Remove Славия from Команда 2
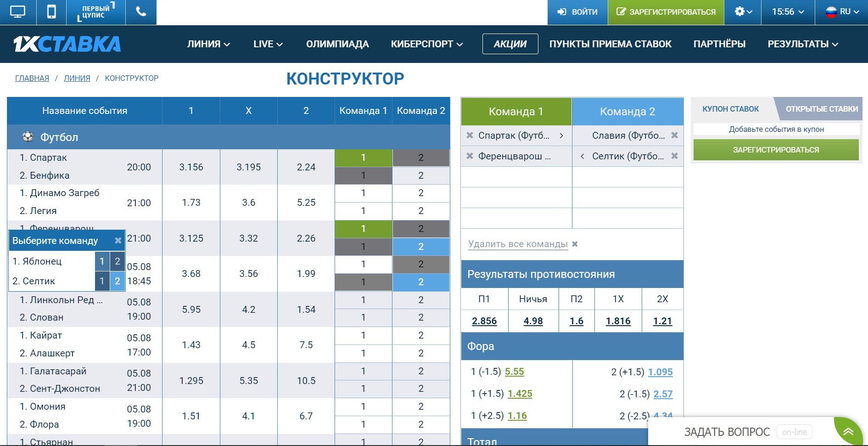This screenshot has width=868, height=446. (674, 135)
